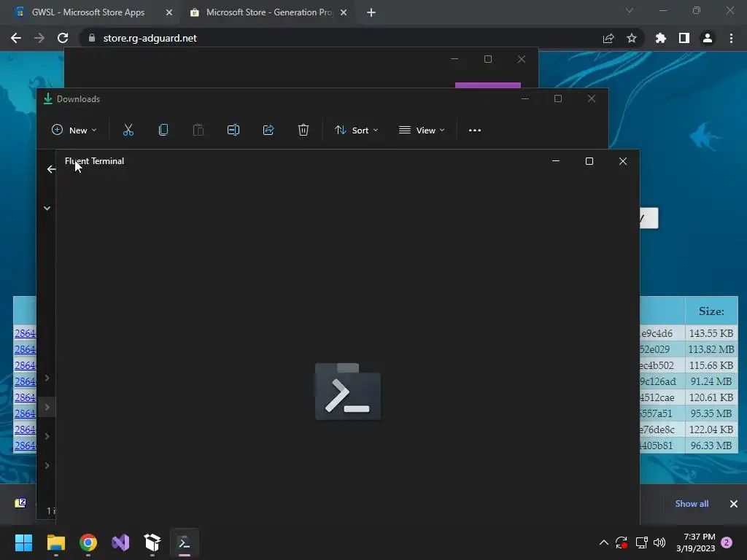Open Visual Studio from the taskbar
The height and width of the screenshot is (560, 747).
[120, 542]
